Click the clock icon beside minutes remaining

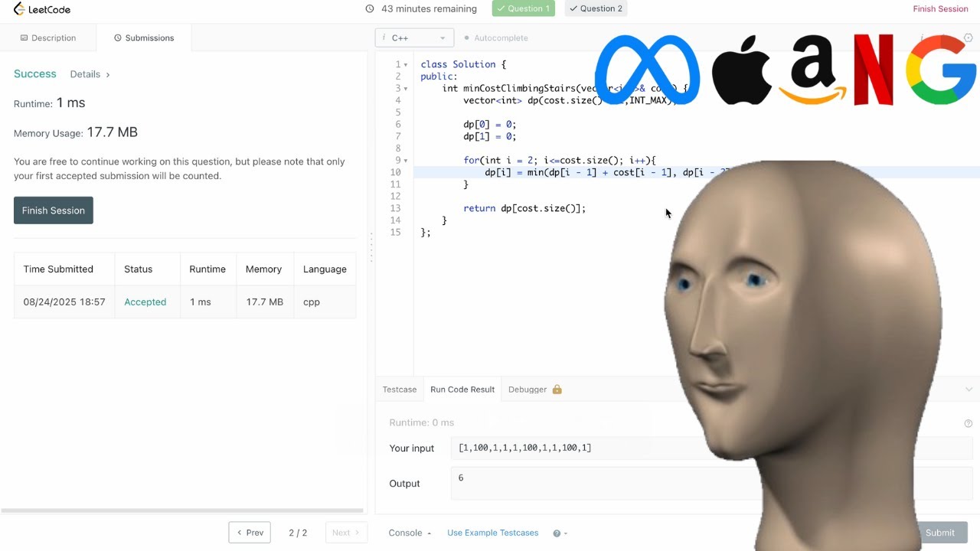pyautogui.click(x=370, y=9)
